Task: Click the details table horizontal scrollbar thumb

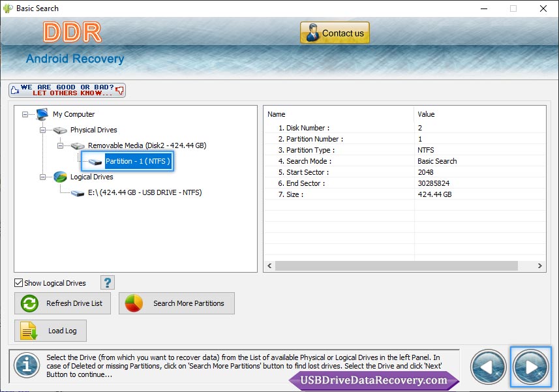Action: [397, 266]
